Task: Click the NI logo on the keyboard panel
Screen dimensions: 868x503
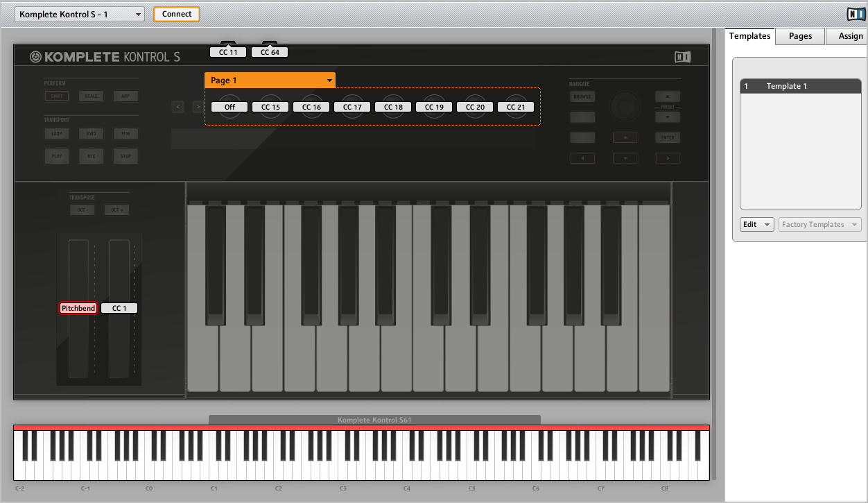Action: (683, 58)
